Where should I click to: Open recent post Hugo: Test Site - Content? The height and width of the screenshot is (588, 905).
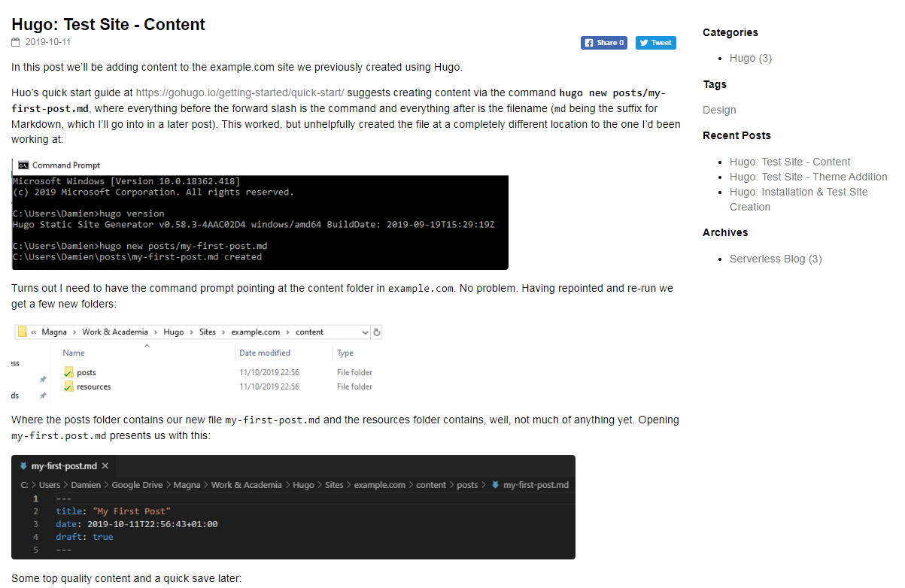790,162
